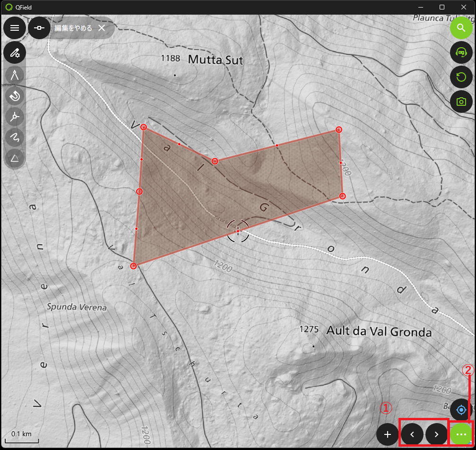Expand the green three-dots more options menu
This screenshot has width=476, height=450.
(461, 434)
